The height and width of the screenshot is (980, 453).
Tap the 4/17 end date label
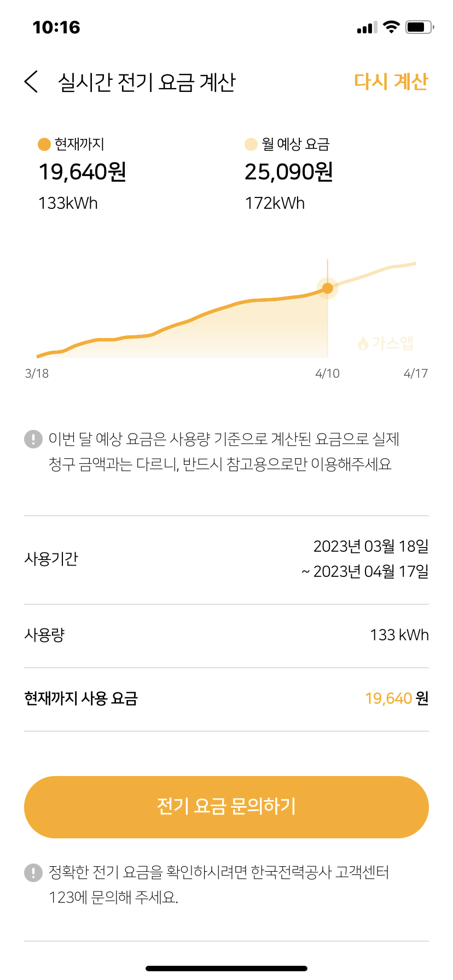[415, 374]
